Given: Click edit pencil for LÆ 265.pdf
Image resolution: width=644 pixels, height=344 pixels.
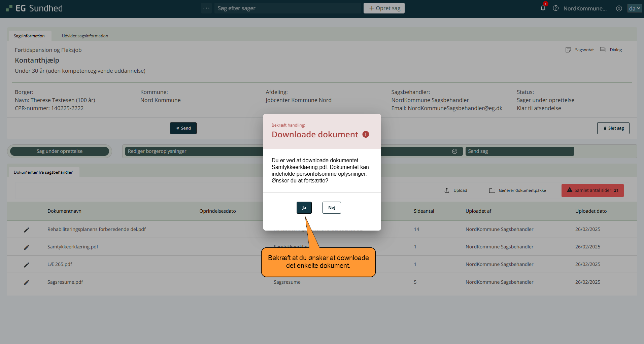Looking at the screenshot, I should [x=27, y=265].
